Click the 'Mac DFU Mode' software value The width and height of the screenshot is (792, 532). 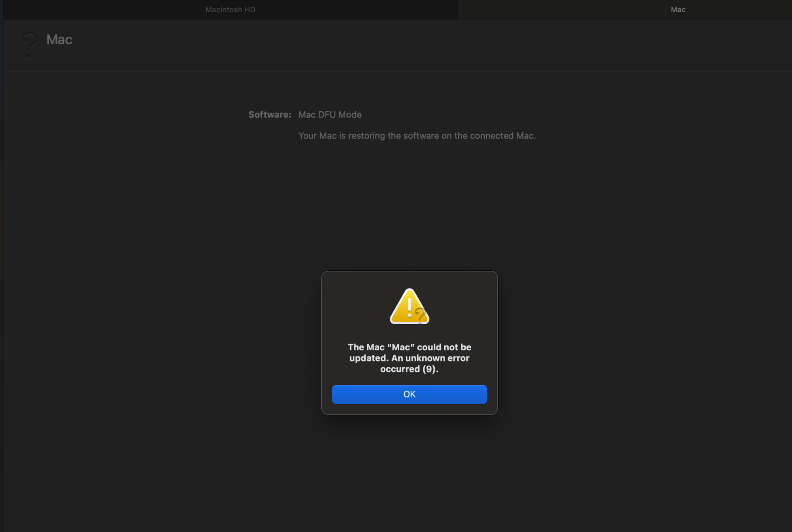click(330, 115)
